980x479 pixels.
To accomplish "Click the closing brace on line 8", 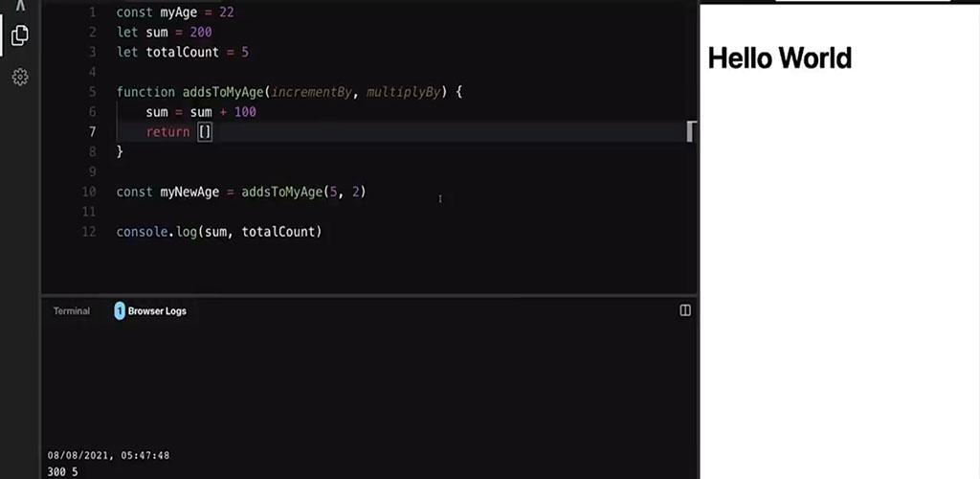I will point(120,152).
